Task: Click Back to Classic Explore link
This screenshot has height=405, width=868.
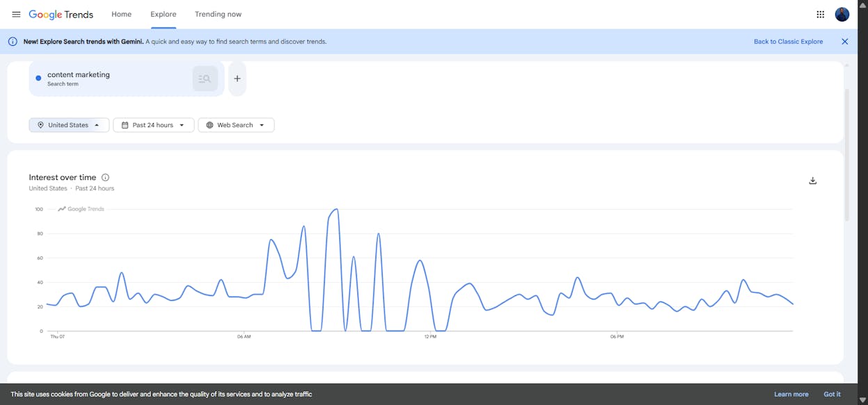Action: coord(788,42)
